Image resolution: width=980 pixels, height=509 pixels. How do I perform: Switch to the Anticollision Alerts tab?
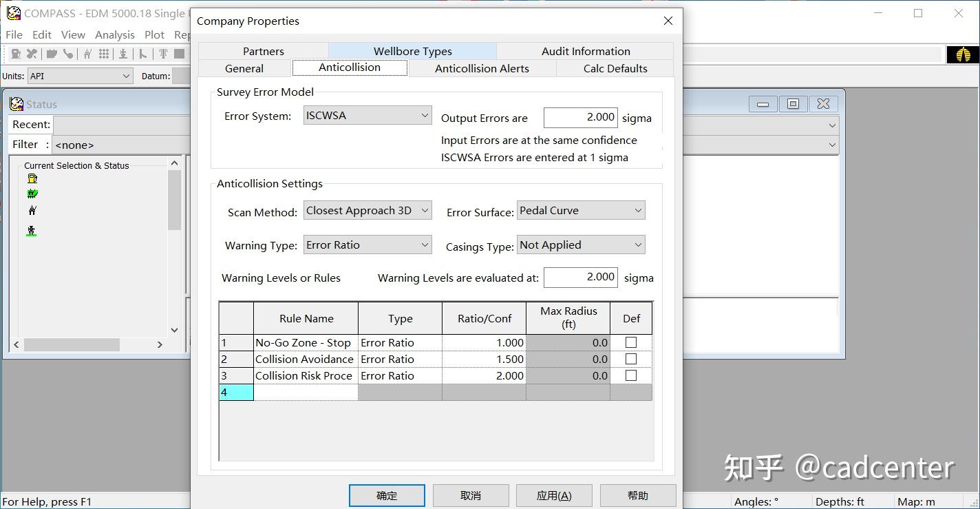[x=482, y=68]
